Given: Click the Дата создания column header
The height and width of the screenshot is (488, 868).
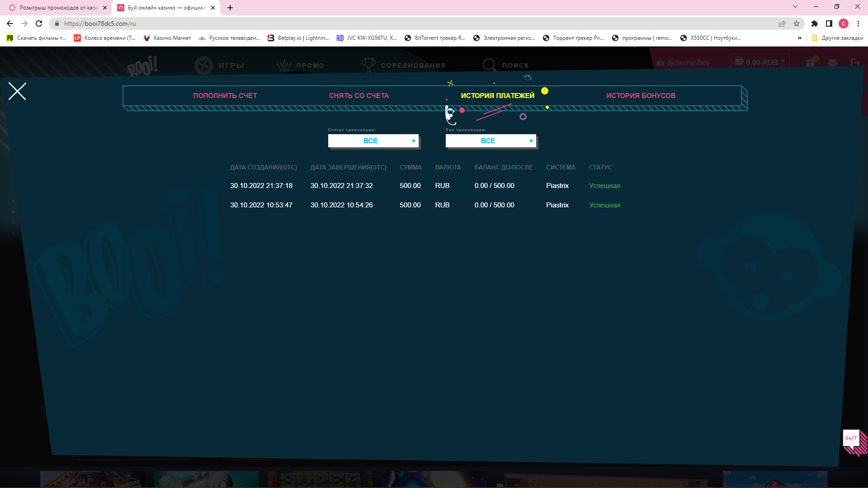Looking at the screenshot, I should [264, 167].
